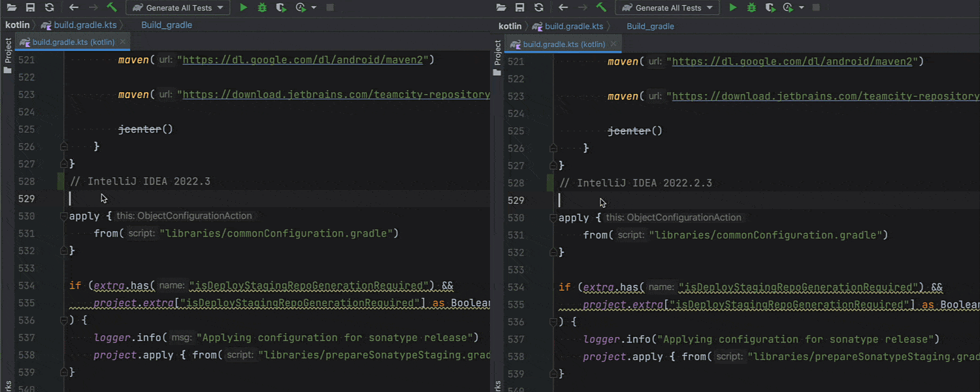Collapse the apply block at line 530
Viewport: 980px width, 392px height.
(x=64, y=216)
